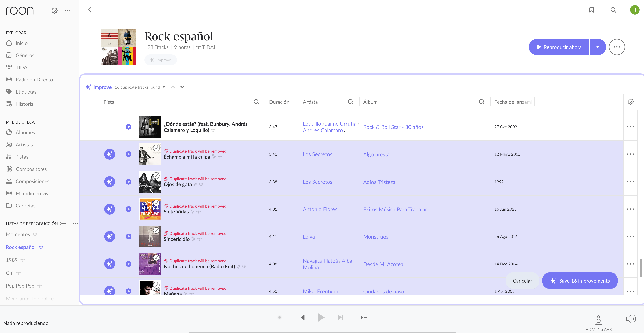Open album link Algo prestado
Screen dimensions: 644x333
[379, 154]
